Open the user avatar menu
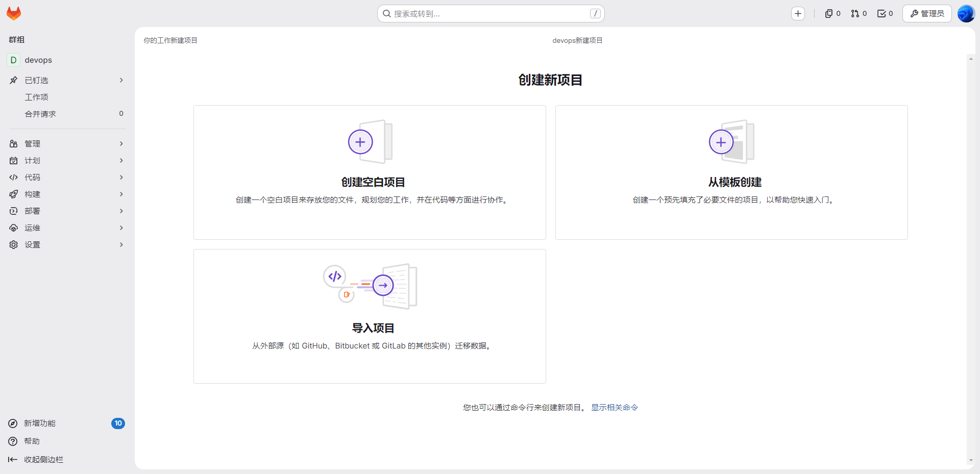980x474 pixels. tap(966, 14)
